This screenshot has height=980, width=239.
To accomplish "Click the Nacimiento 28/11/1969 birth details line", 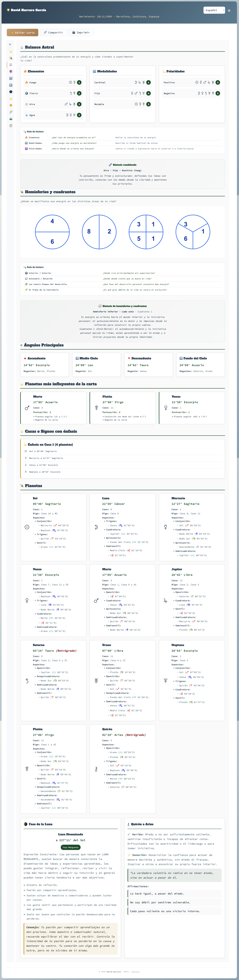I will (x=119, y=17).
